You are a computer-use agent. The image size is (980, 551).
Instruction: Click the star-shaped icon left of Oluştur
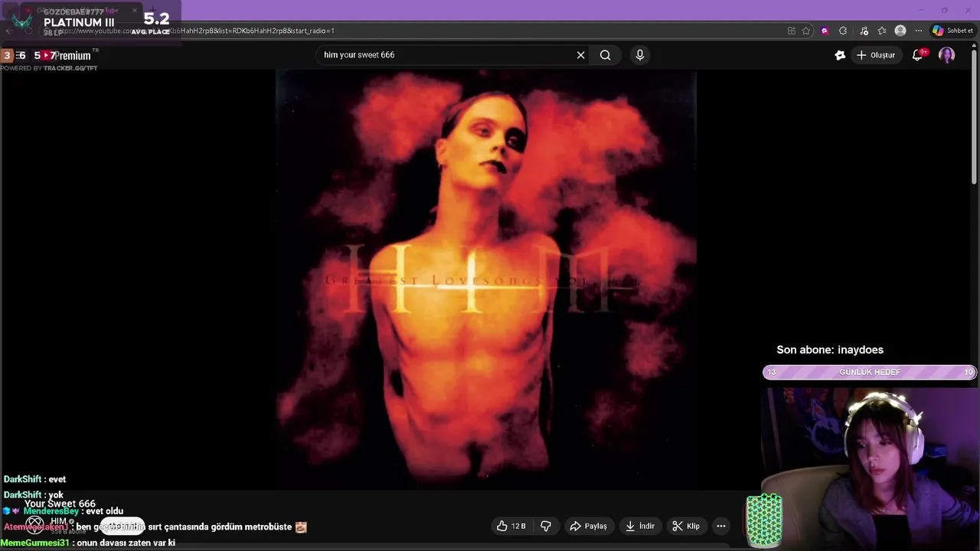pos(840,55)
